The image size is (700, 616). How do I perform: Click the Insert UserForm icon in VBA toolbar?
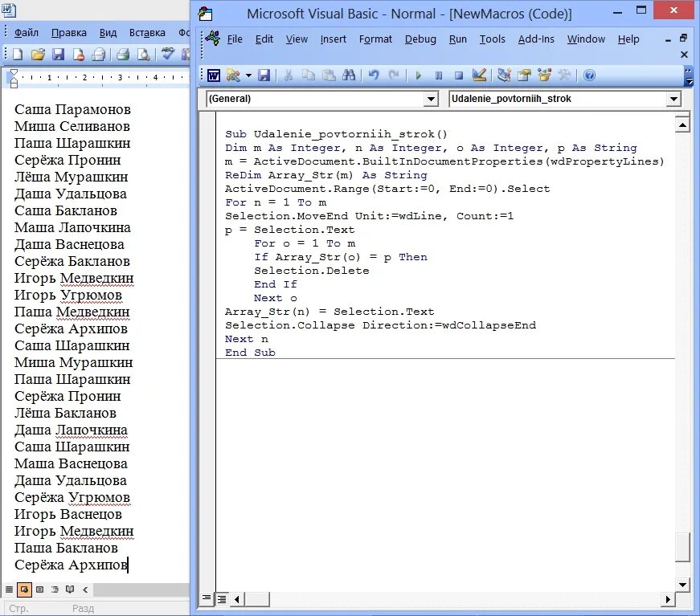point(233,75)
